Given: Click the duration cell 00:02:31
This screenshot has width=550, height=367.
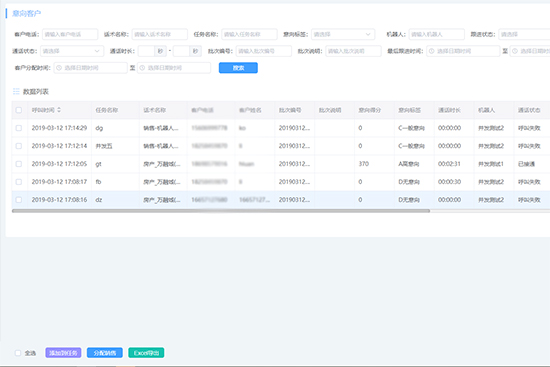Looking at the screenshot, I should (x=449, y=164).
